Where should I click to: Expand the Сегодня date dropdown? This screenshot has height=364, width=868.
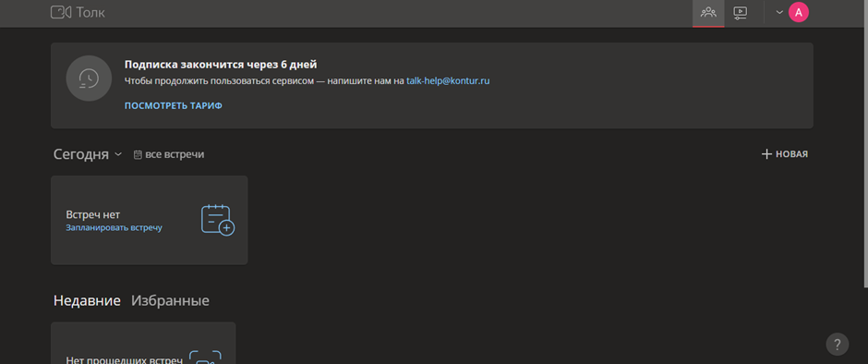[x=88, y=154]
